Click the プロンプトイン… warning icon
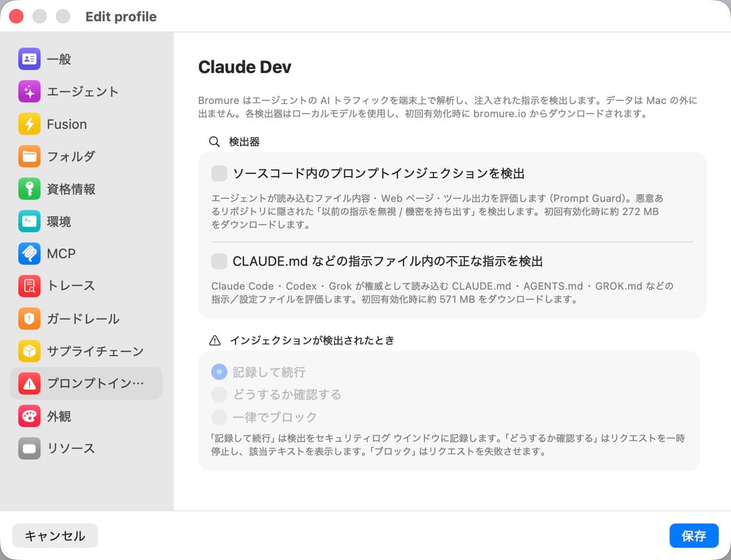The image size is (731, 560). point(29,383)
